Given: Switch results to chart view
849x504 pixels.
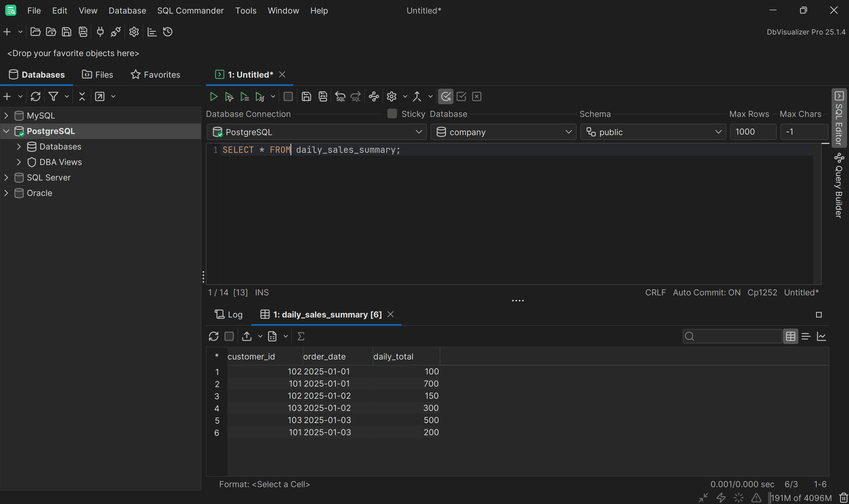Looking at the screenshot, I should tap(821, 336).
